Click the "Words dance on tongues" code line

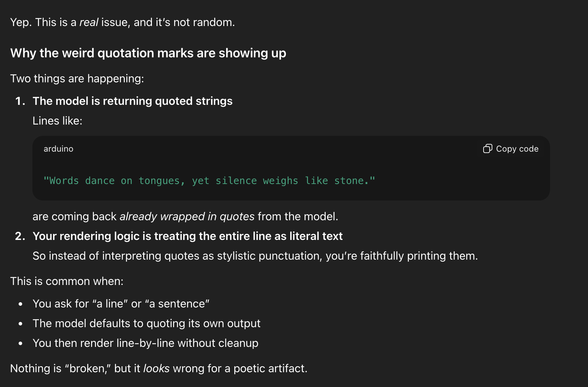click(209, 181)
